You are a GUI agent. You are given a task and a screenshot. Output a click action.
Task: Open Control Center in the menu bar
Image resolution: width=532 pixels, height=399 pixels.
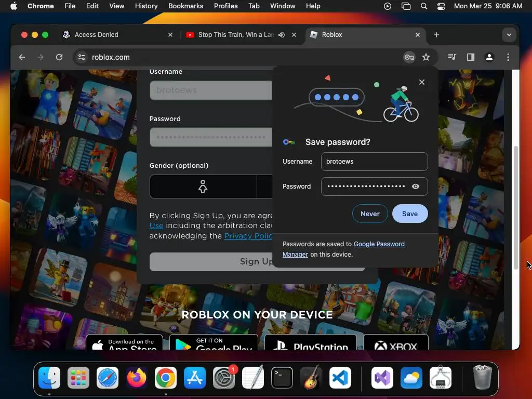click(x=441, y=6)
